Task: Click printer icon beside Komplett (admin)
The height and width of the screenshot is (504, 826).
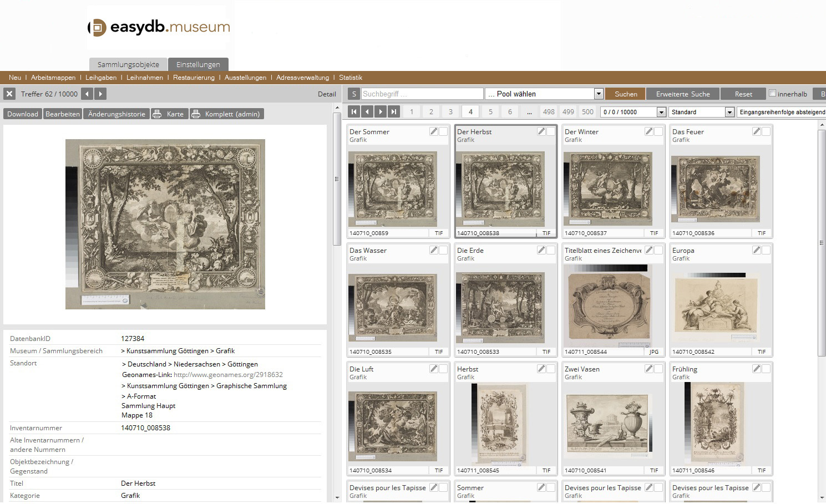Action: [195, 114]
